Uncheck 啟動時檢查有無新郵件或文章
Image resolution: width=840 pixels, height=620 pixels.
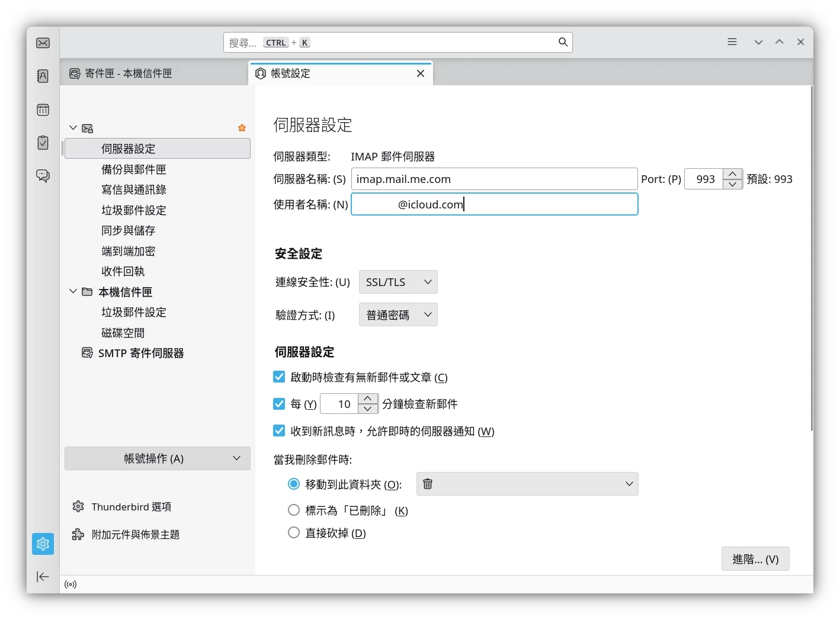278,377
